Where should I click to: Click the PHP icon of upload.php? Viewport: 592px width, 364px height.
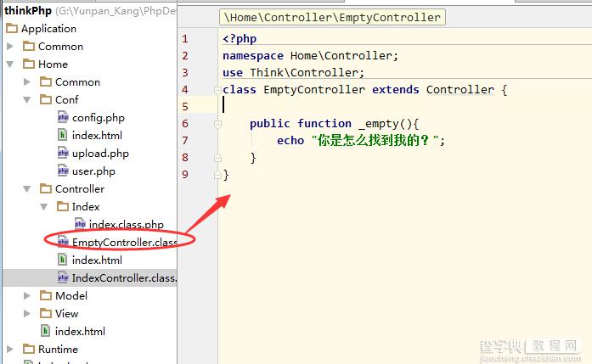coord(63,153)
